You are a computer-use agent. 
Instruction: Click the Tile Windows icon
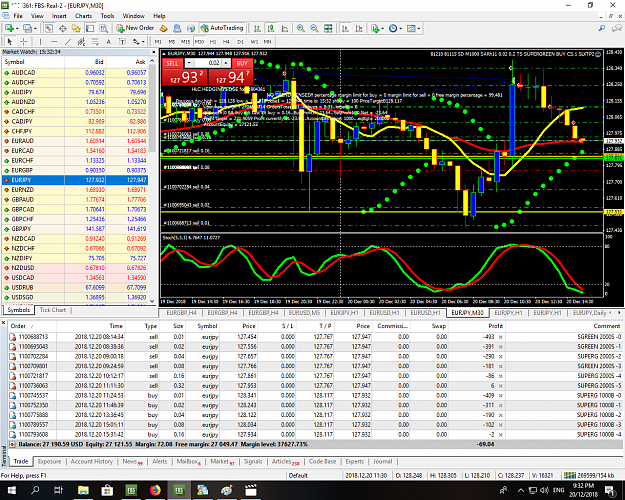(328, 28)
